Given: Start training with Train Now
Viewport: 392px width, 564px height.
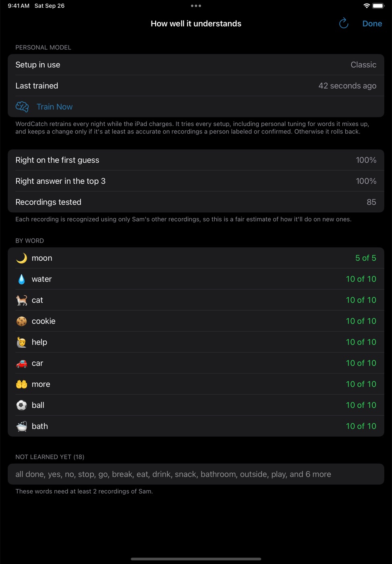Looking at the screenshot, I should (54, 107).
